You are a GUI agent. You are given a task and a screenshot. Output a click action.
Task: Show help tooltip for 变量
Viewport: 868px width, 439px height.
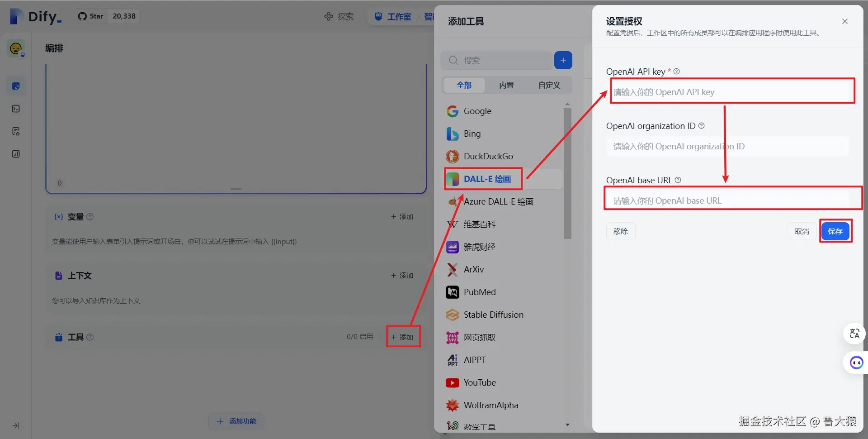(90, 217)
